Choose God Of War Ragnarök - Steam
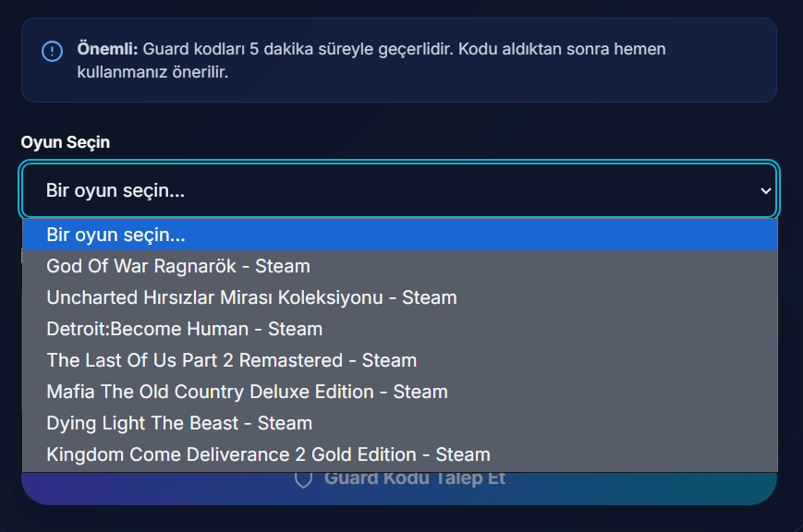This screenshot has width=803, height=532. 399,266
